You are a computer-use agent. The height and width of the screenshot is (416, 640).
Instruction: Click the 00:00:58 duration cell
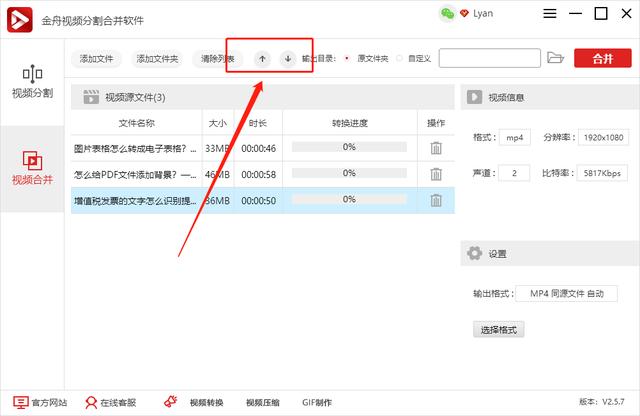[x=258, y=175]
